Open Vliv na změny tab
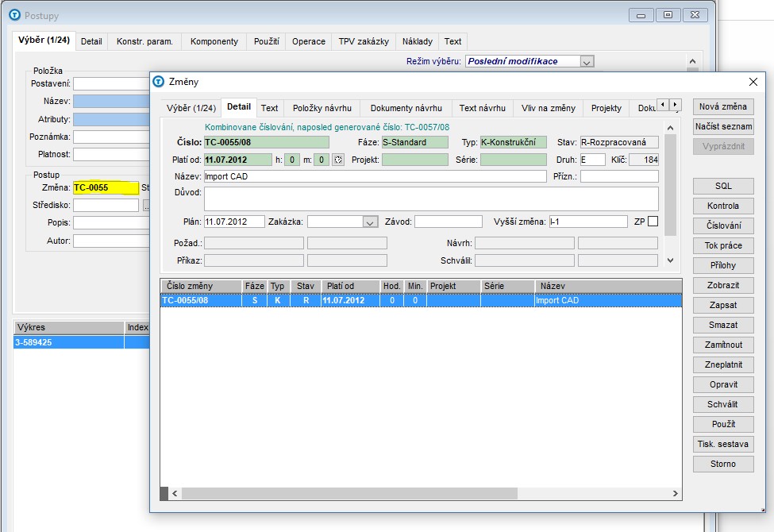Image resolution: width=774 pixels, height=532 pixels. tap(549, 108)
